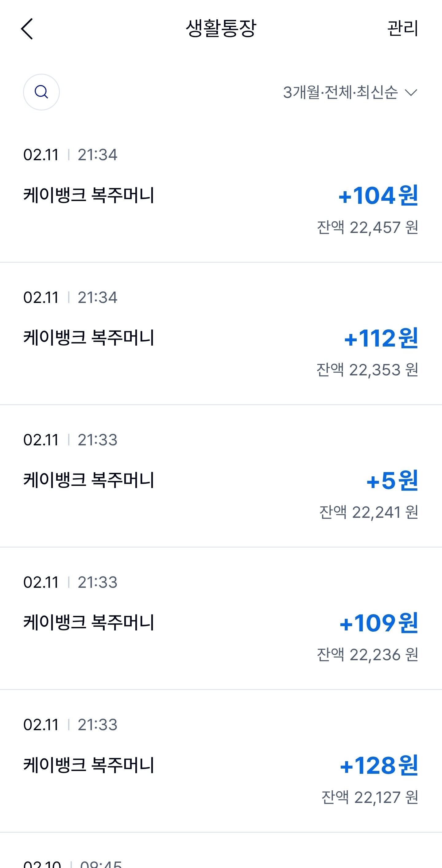The image size is (442, 868).
Task: Open the +112원 transaction entry
Action: (x=221, y=334)
